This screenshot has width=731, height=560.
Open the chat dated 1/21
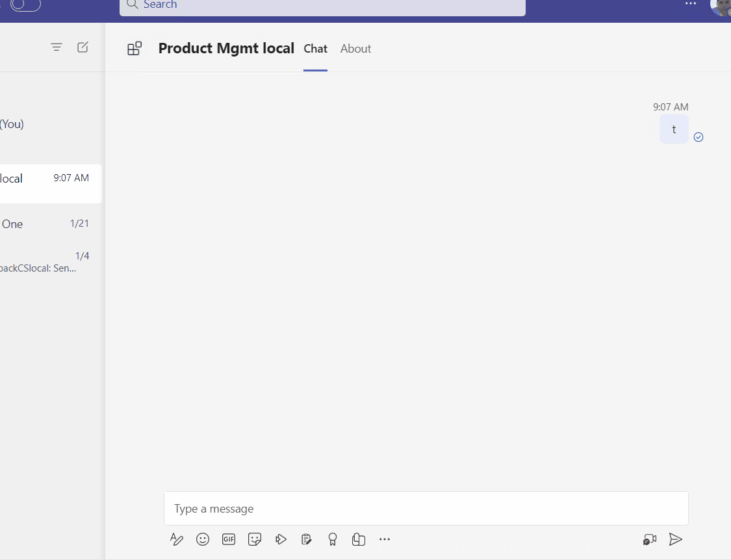(50, 224)
